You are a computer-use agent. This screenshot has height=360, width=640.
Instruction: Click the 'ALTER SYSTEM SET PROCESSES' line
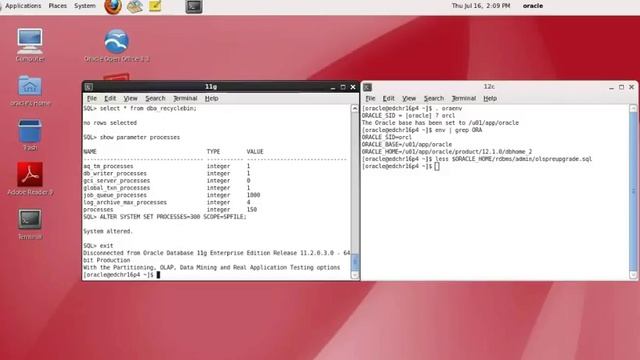165,217
